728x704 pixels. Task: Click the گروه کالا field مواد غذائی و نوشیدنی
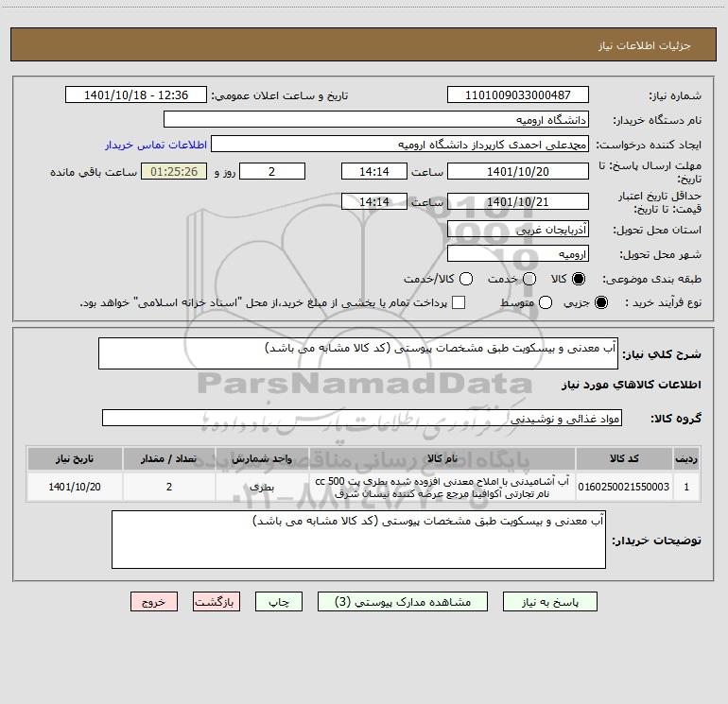362,418
